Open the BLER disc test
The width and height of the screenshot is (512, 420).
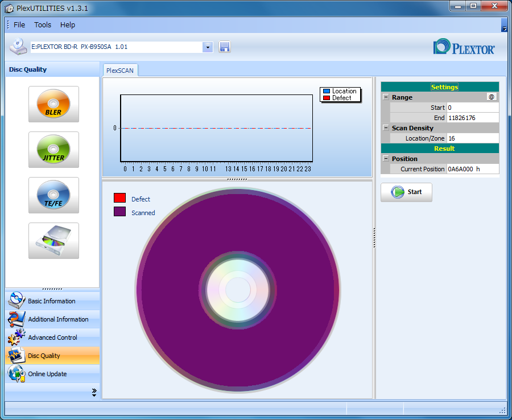[x=53, y=104]
